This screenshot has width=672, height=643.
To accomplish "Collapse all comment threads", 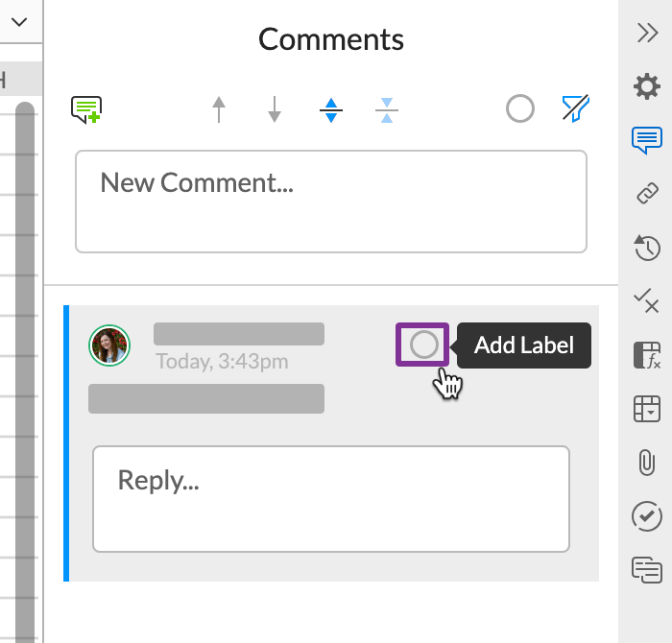I will (387, 110).
